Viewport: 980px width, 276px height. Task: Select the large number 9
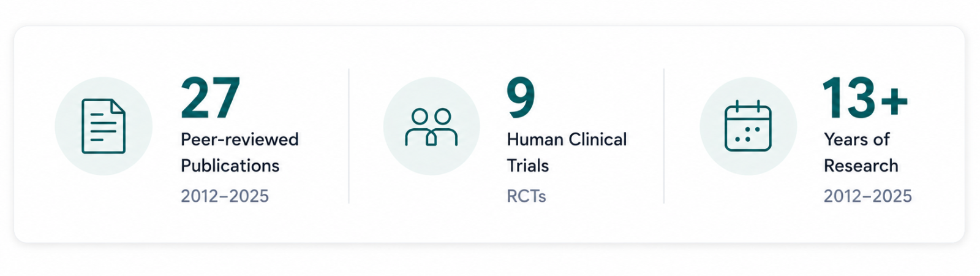pos(521,98)
